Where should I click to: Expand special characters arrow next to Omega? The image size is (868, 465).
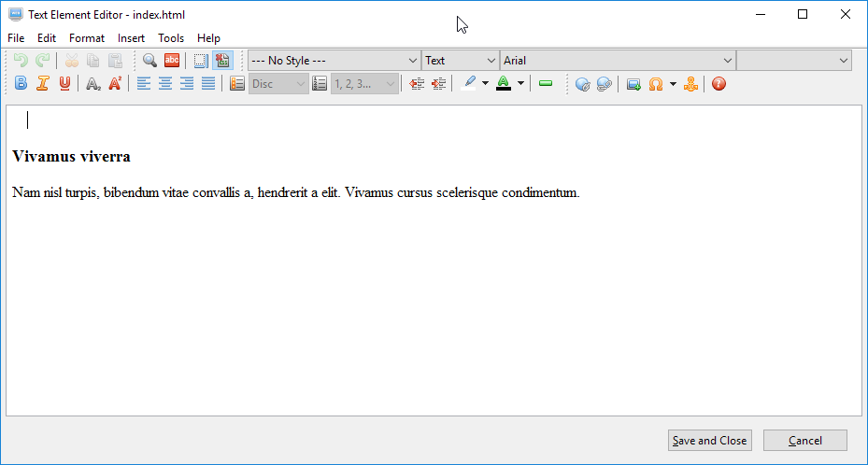tap(673, 84)
